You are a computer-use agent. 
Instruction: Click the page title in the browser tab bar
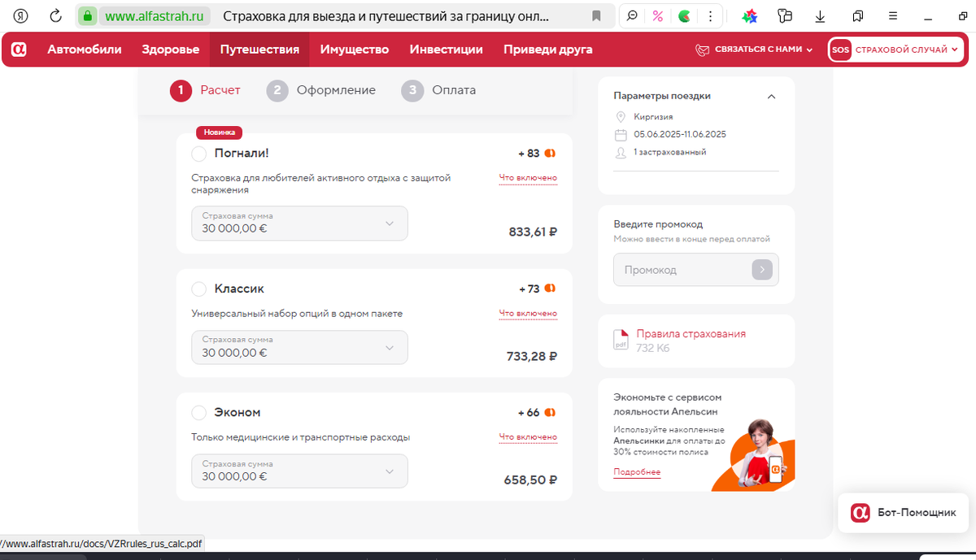tap(386, 15)
